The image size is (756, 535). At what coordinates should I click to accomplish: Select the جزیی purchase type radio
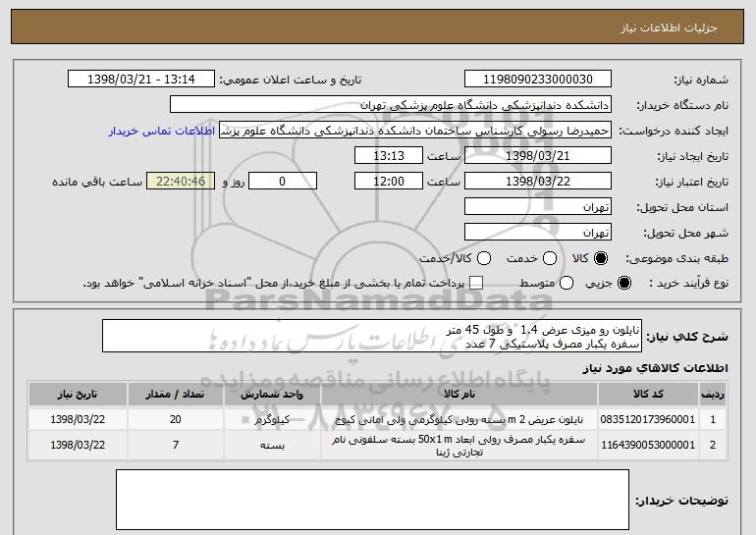coord(623,283)
